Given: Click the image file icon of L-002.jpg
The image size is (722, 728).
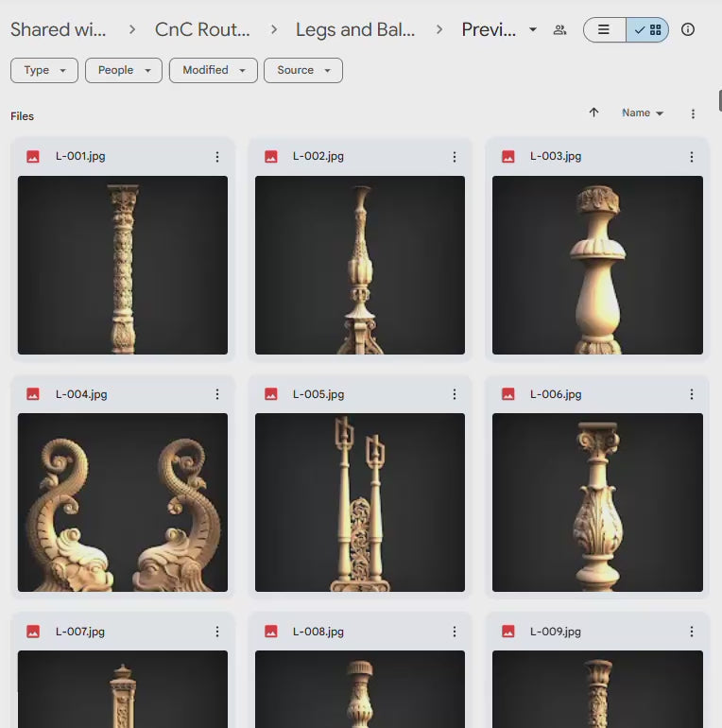Looking at the screenshot, I should click(x=271, y=156).
